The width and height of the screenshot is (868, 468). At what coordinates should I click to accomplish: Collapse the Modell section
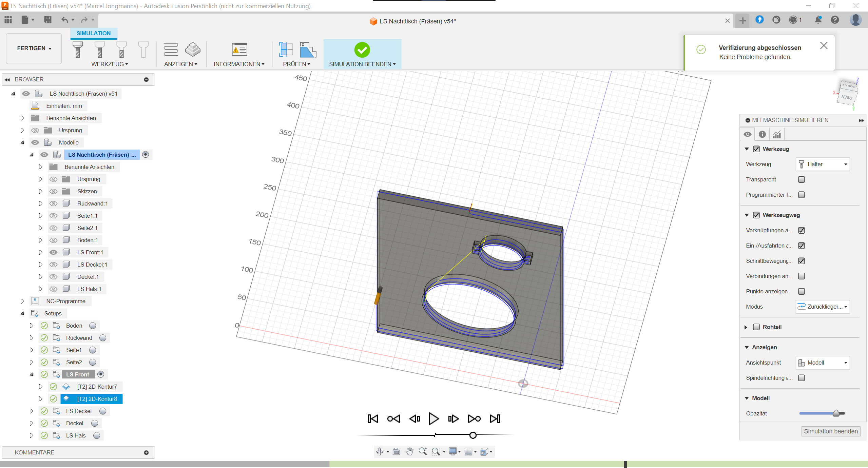click(747, 398)
